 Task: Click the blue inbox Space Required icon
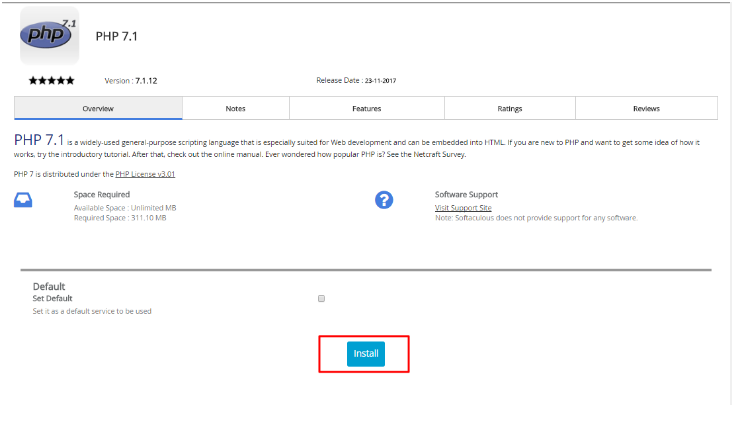pyautogui.click(x=23, y=200)
